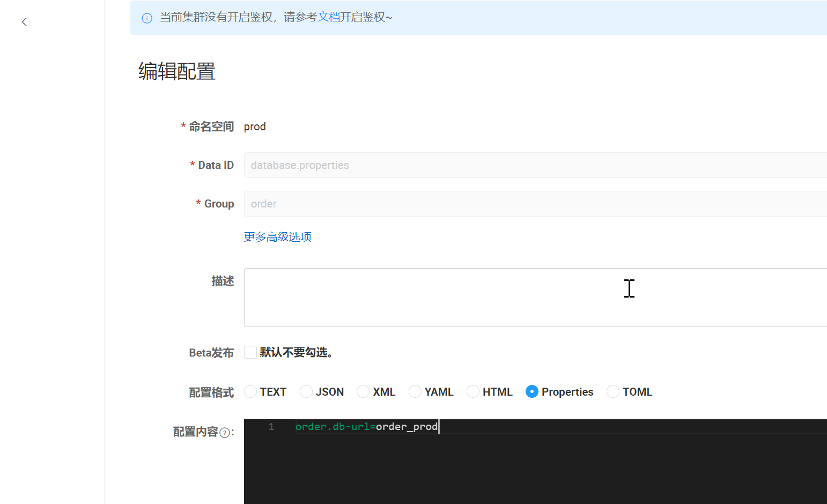The height and width of the screenshot is (504, 827).
Task: Open the 文档 link in the banner
Action: click(x=329, y=17)
